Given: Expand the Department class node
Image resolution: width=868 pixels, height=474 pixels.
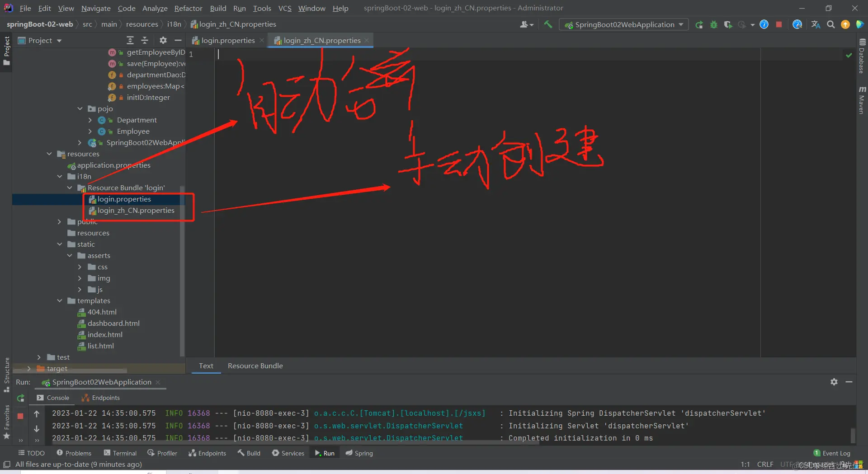Looking at the screenshot, I should pos(90,120).
